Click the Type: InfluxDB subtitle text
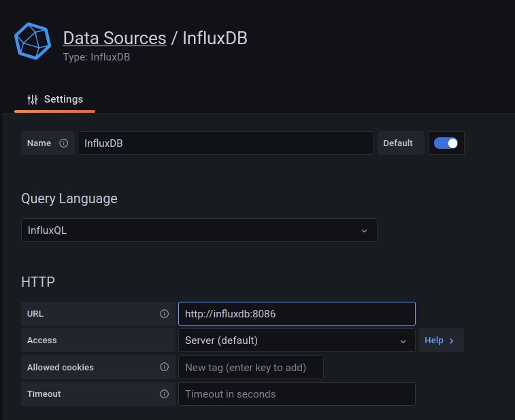Image resolution: width=515 pixels, height=420 pixels. click(x=96, y=57)
